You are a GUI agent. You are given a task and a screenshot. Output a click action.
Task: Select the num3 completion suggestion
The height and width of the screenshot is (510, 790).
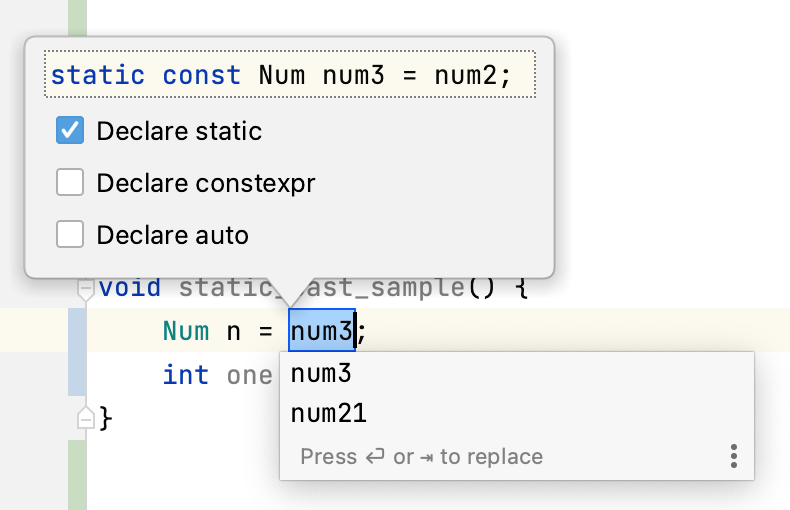(321, 374)
